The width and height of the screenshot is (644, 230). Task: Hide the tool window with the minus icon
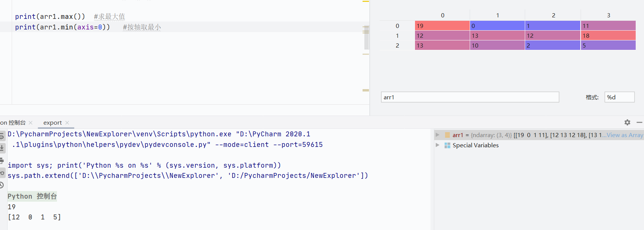[639, 122]
